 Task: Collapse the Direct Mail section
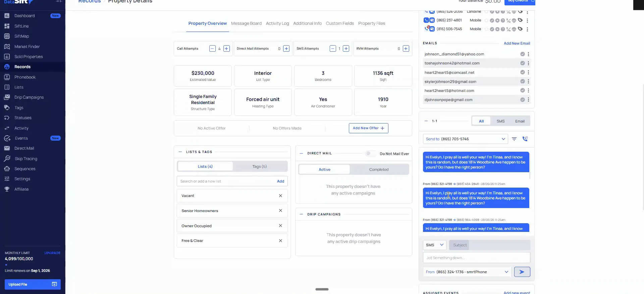[x=301, y=153]
